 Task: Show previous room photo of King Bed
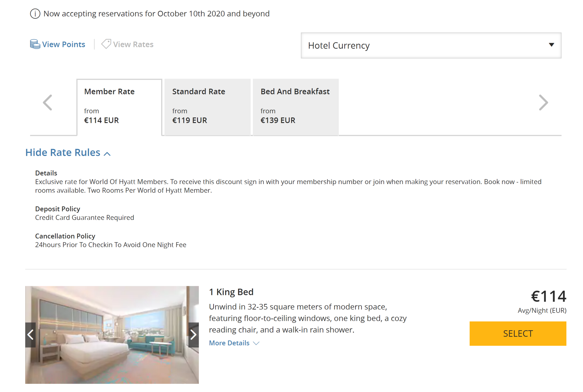tap(30, 335)
